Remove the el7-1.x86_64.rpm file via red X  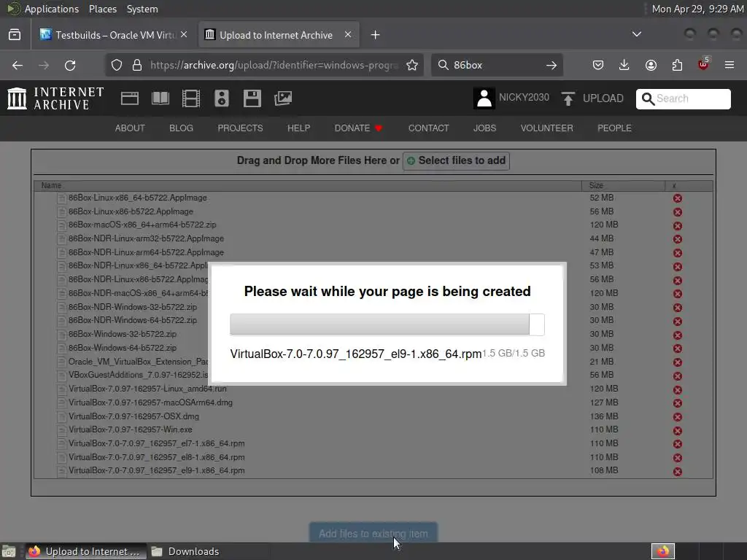pyautogui.click(x=678, y=444)
